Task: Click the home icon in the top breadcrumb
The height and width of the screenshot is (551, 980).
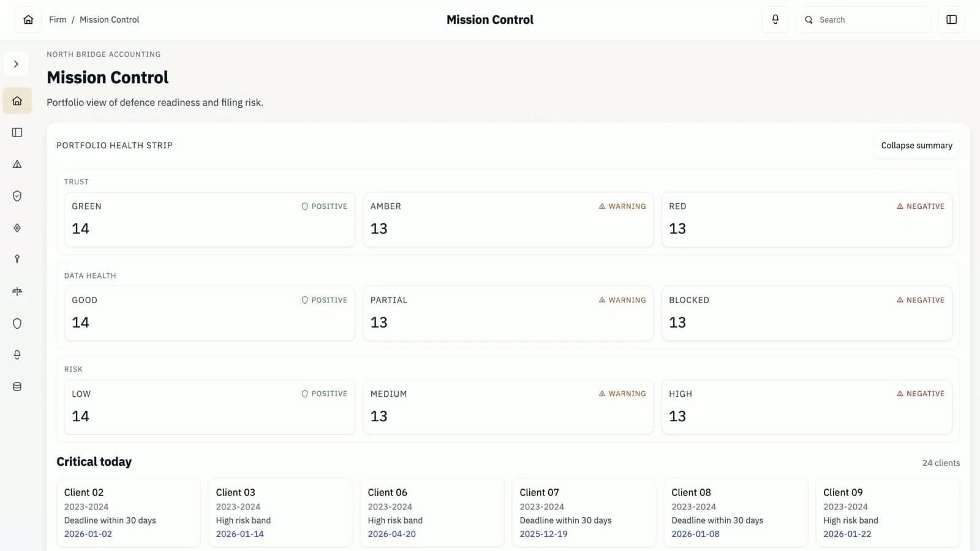Action: 28,20
